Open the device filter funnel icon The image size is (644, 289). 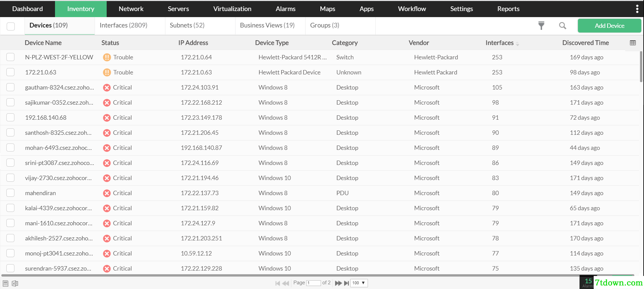[541, 25]
